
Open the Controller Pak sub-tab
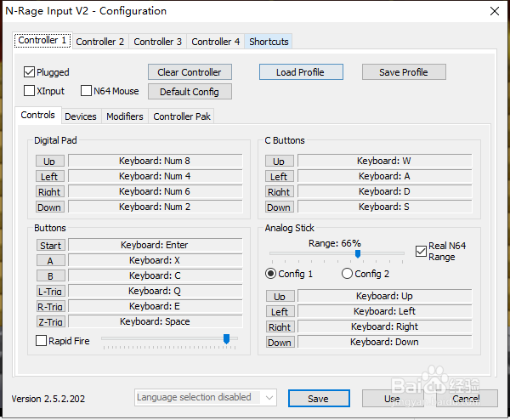(182, 116)
